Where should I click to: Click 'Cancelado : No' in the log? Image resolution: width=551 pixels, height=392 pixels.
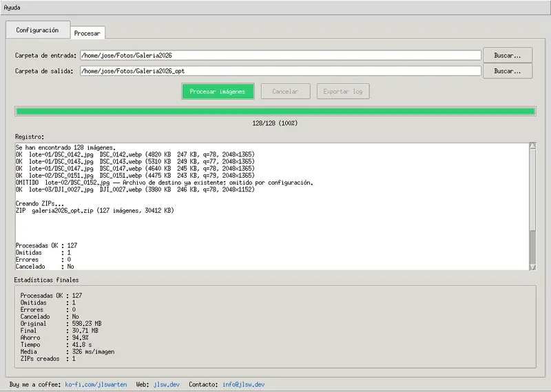click(x=45, y=267)
